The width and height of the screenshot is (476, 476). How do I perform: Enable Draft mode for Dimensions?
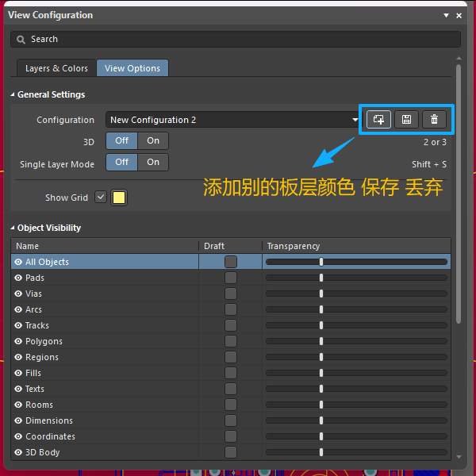coord(231,420)
